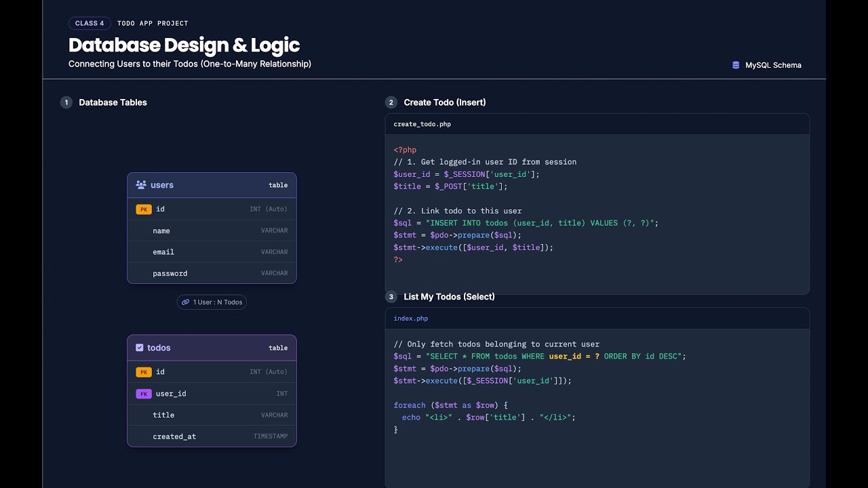The width and height of the screenshot is (868, 488).
Task: Click 'VARCHAR' type in the todos title row
Action: pos(275,415)
